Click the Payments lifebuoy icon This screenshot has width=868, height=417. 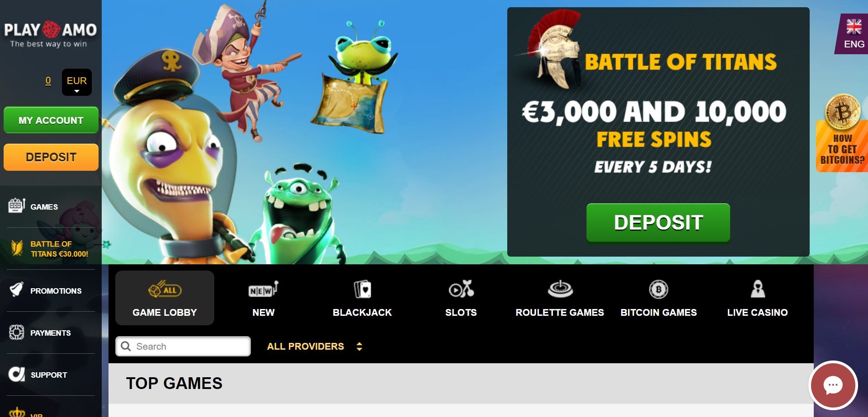[17, 333]
